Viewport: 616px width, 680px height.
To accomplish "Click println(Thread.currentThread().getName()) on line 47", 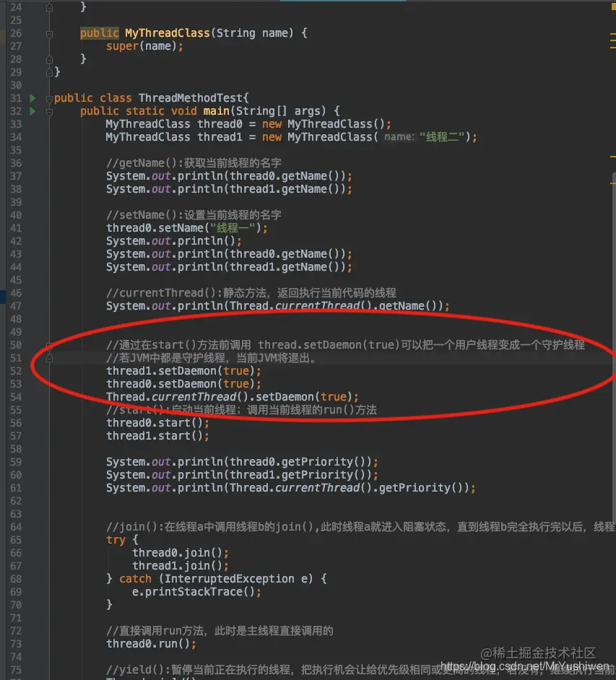I will (277, 306).
